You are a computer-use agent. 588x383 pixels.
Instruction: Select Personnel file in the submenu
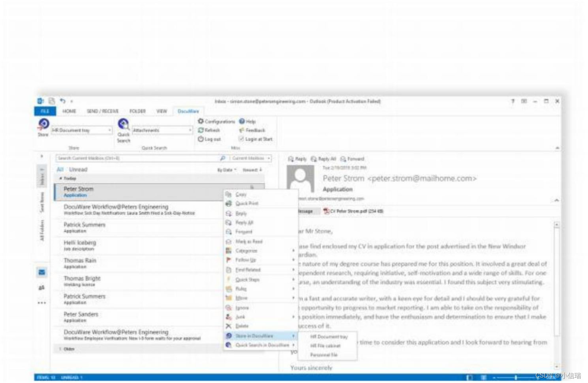pyautogui.click(x=324, y=355)
